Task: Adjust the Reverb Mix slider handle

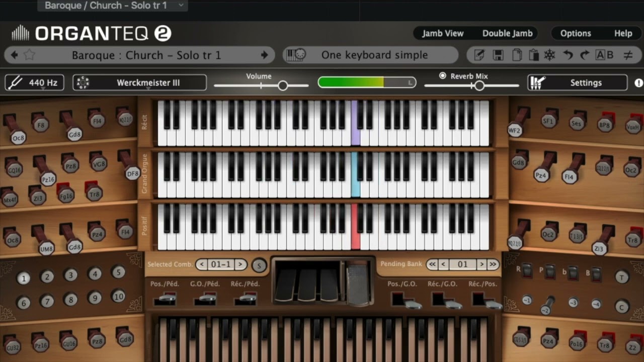Action: click(479, 85)
